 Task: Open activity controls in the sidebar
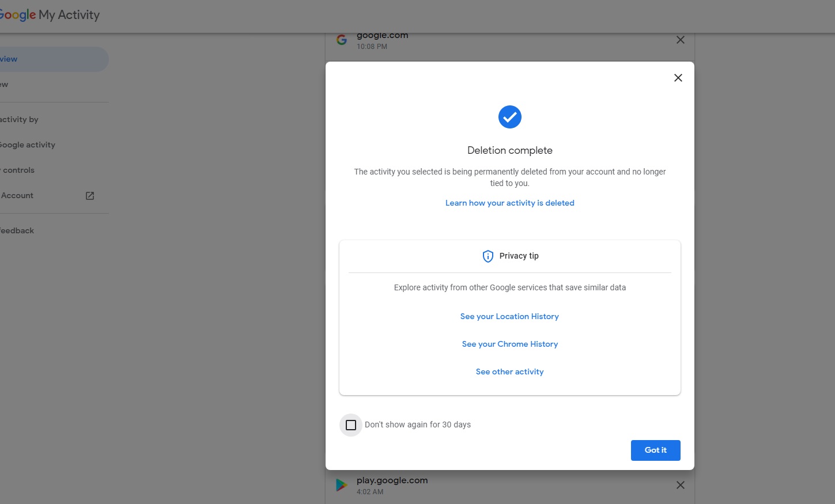click(x=17, y=170)
